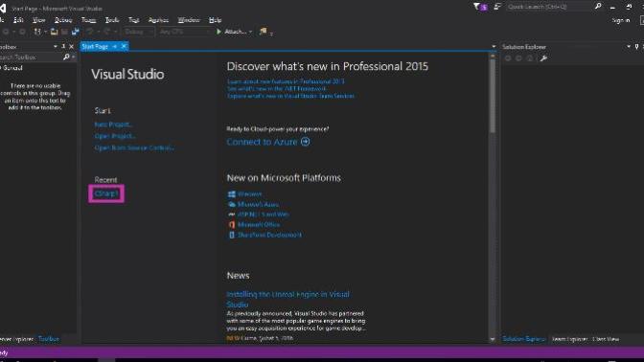Pin the Toolbox panel
Image resolution: width=644 pixels, height=362 pixels.
(x=63, y=47)
